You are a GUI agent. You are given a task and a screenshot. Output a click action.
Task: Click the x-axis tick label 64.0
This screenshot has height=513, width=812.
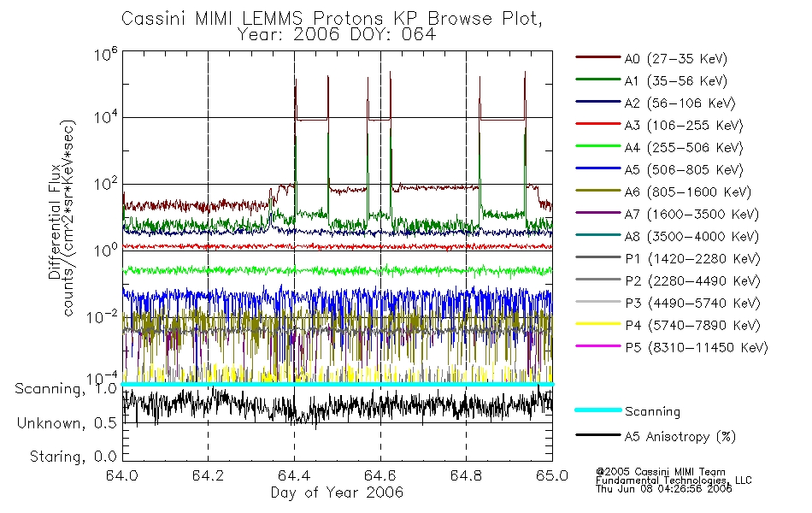coord(122,475)
